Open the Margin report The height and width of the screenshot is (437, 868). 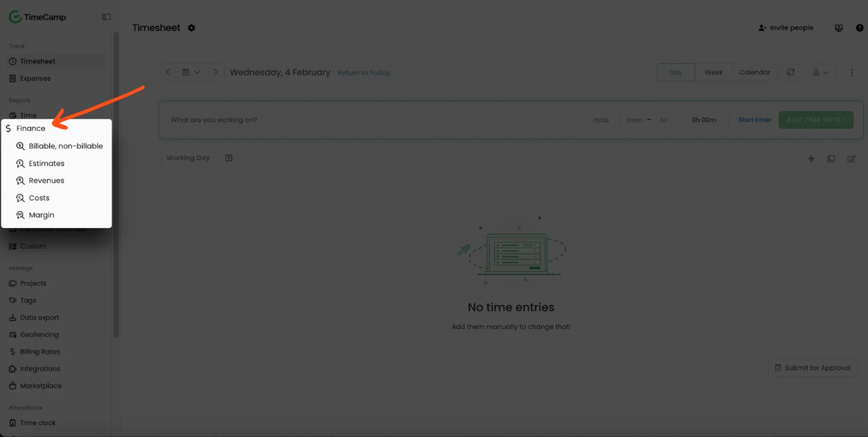point(36,215)
